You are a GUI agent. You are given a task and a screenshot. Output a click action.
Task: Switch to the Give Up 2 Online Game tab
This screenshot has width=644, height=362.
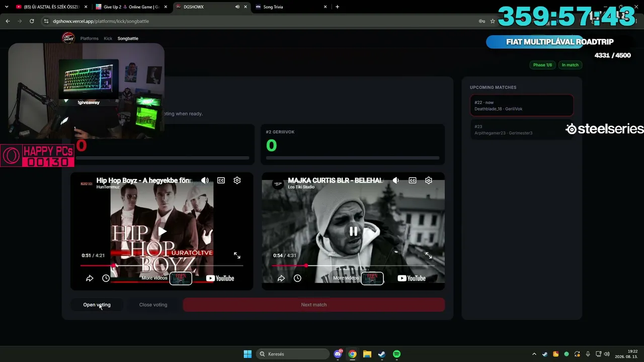point(132,7)
